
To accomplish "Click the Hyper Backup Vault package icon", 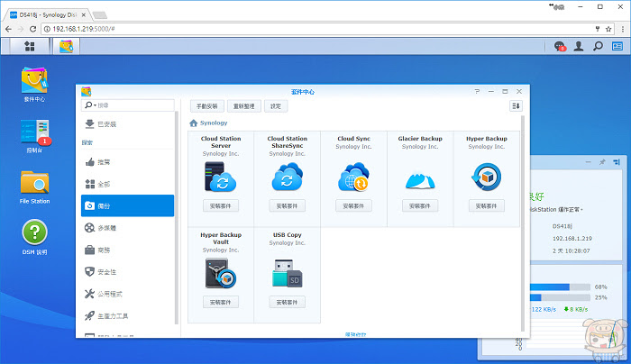I will point(221,274).
